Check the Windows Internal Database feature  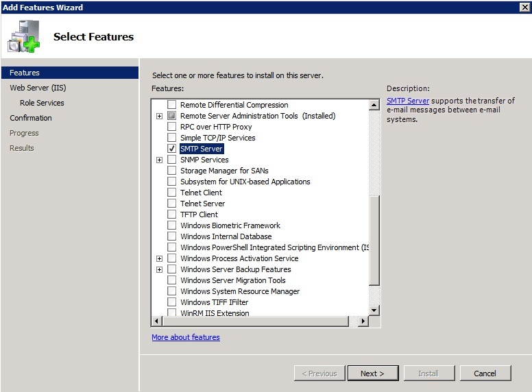pyautogui.click(x=172, y=236)
